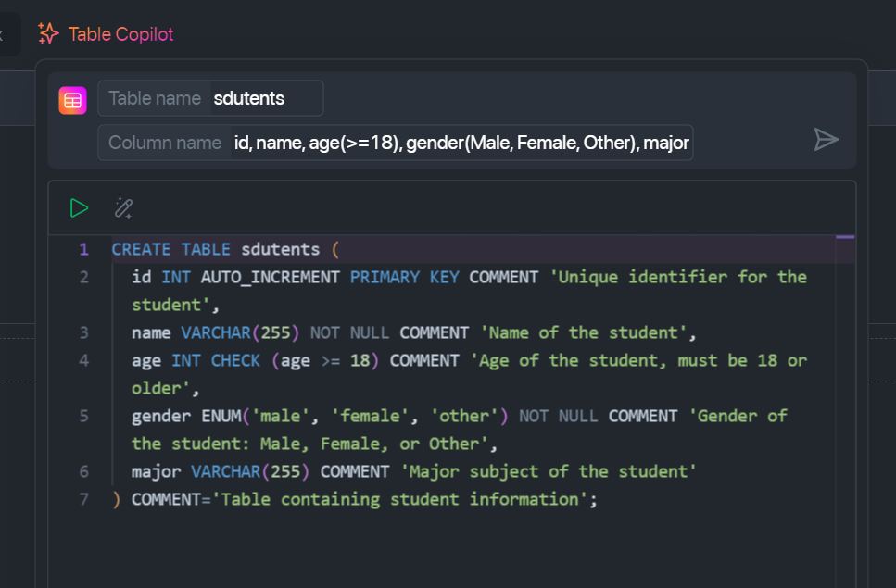Click the magic wand format icon
This screenshot has width=896, height=588.
point(123,207)
